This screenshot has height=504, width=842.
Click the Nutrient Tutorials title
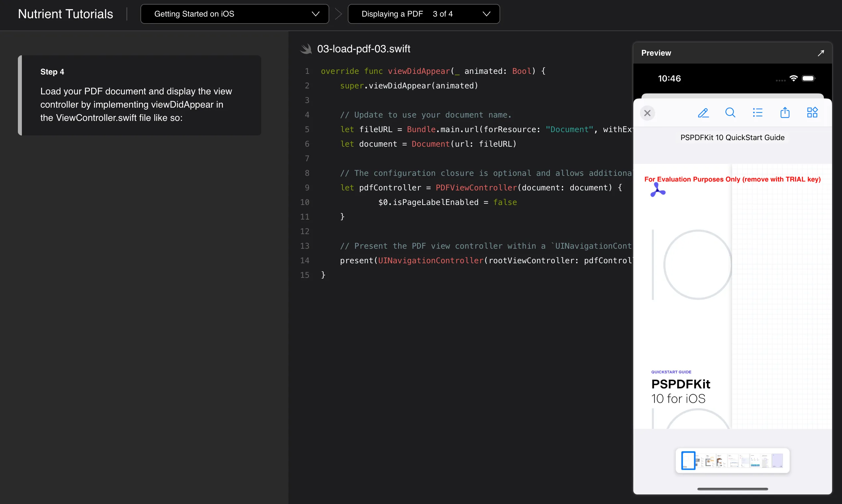tap(65, 14)
